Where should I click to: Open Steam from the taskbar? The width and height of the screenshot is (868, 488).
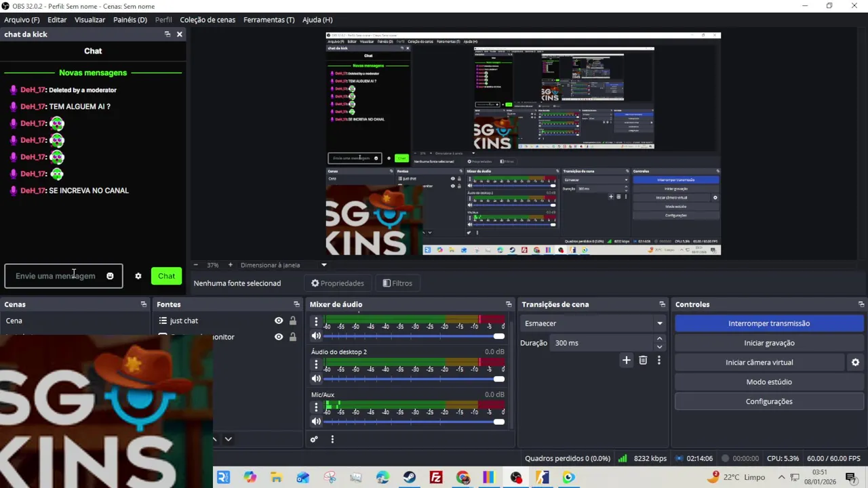tap(410, 477)
